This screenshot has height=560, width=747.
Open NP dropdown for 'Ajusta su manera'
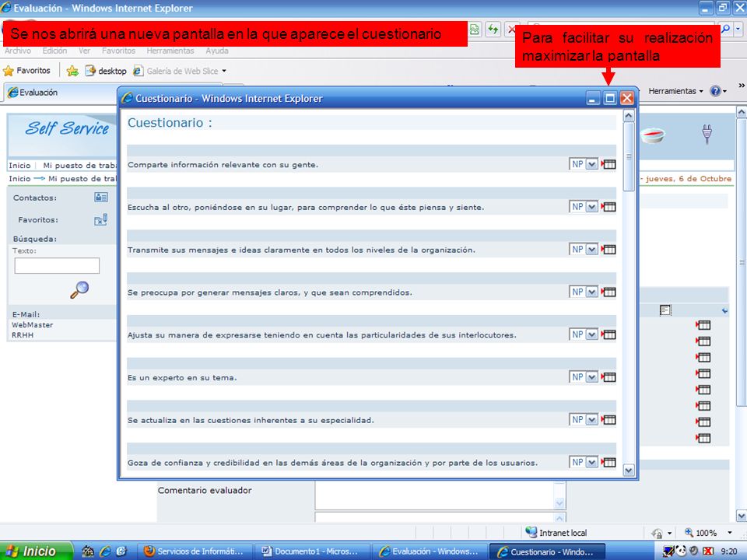coord(591,334)
